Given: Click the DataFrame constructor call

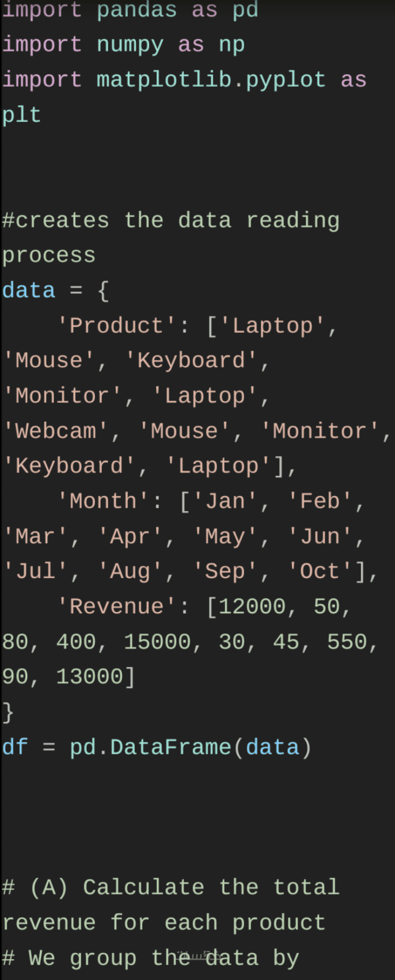Looking at the screenshot, I should (171, 748).
